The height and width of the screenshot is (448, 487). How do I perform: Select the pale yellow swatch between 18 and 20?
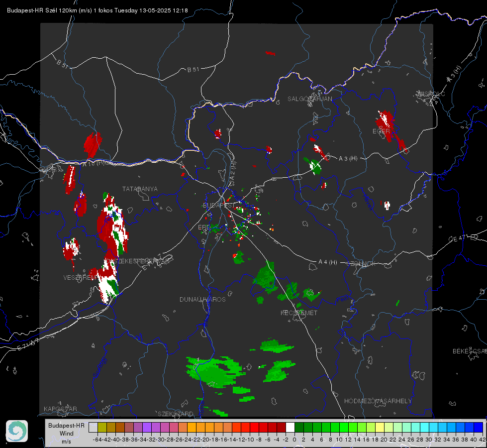(380, 427)
